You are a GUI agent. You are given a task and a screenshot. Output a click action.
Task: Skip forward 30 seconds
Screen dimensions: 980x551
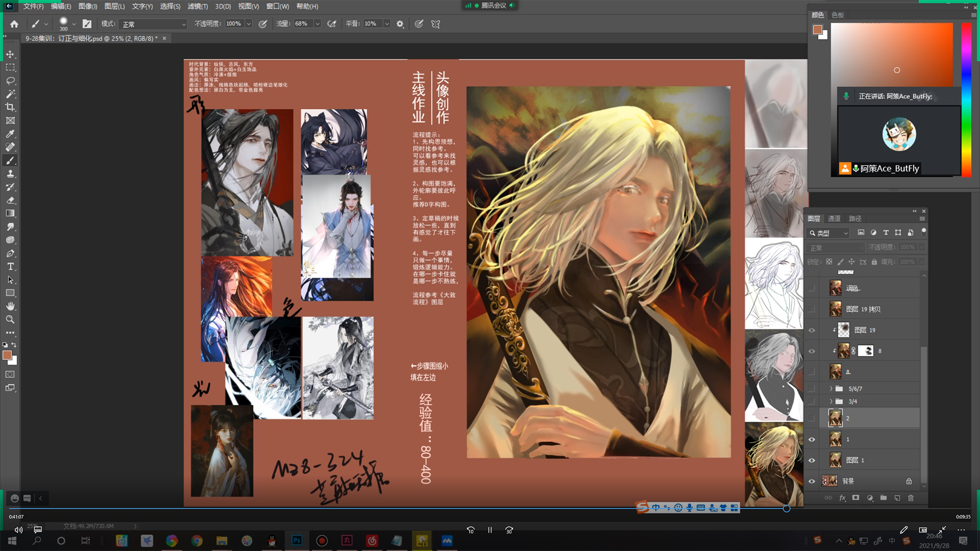[x=509, y=530]
